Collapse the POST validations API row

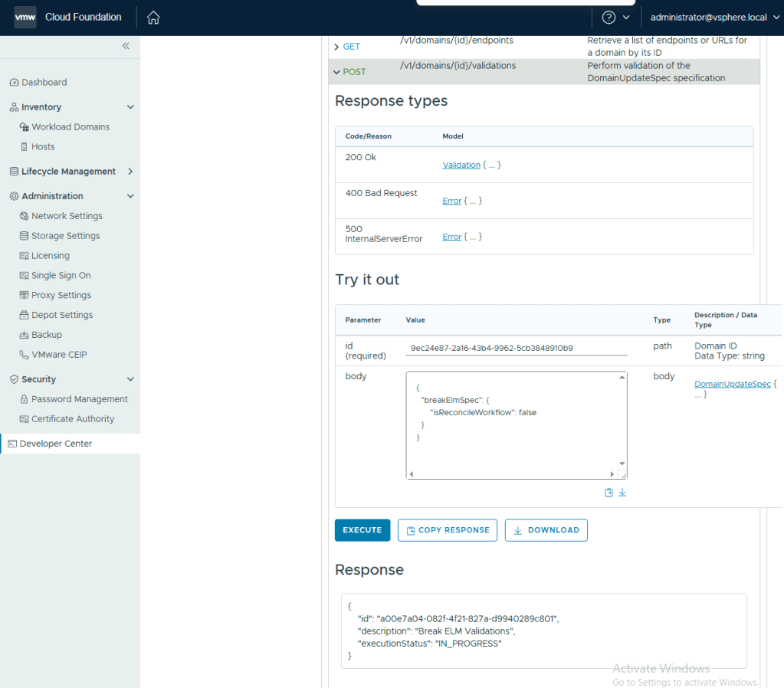click(x=336, y=72)
